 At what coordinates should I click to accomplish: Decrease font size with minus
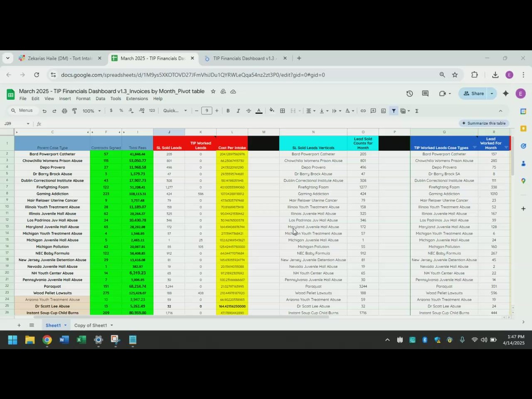pyautogui.click(x=197, y=111)
